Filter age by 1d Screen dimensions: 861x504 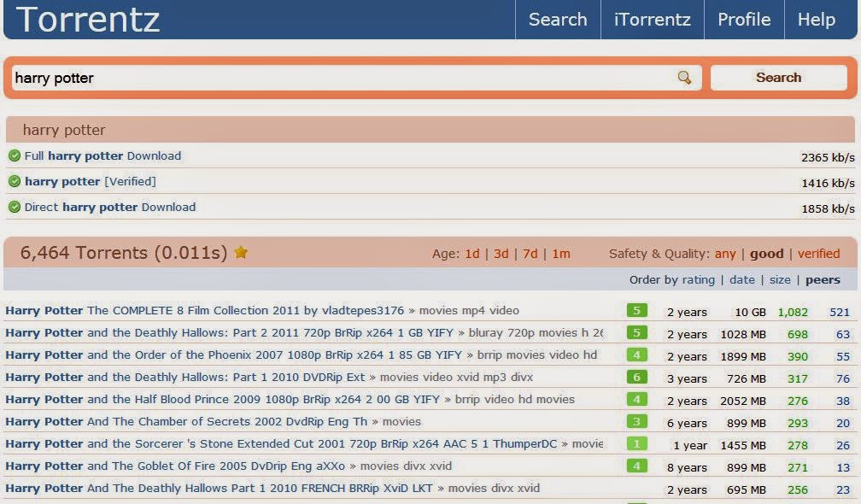click(x=472, y=254)
